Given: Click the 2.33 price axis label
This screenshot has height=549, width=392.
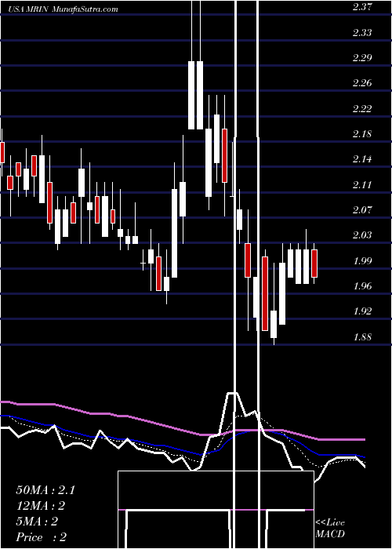Looking at the screenshot, I should pyautogui.click(x=362, y=33).
